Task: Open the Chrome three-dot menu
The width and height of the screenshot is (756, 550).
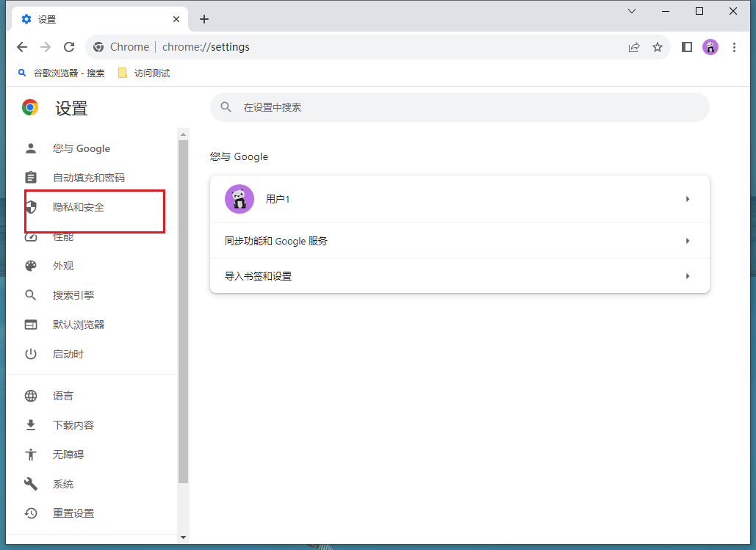Action: pyautogui.click(x=734, y=47)
